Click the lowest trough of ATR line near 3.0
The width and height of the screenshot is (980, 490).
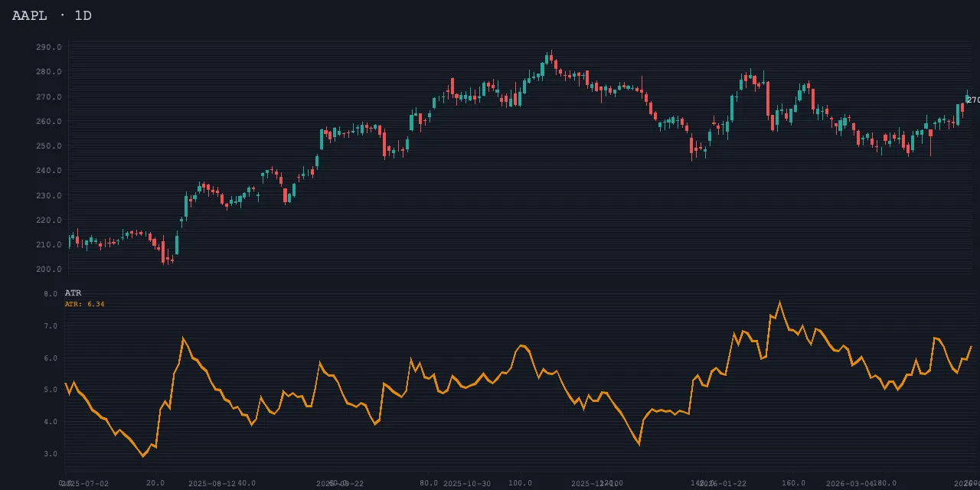click(x=142, y=456)
